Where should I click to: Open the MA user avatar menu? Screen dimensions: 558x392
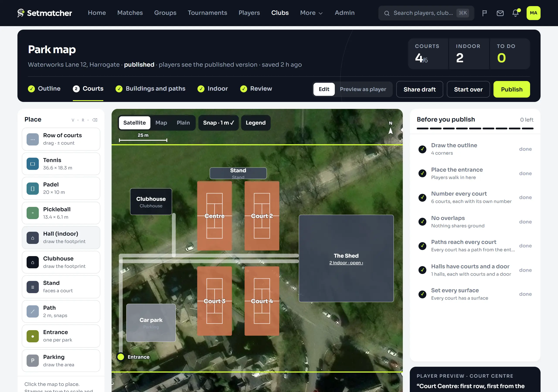(x=533, y=13)
